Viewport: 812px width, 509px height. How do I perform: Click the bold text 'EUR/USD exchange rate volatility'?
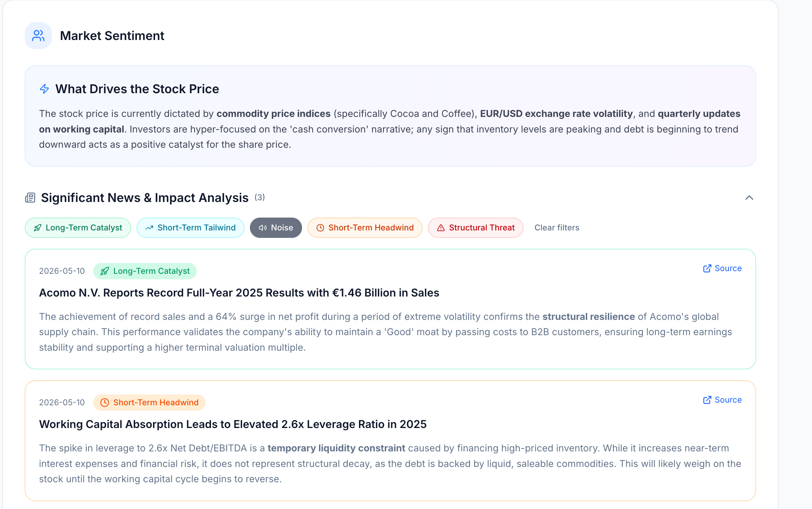click(x=556, y=114)
